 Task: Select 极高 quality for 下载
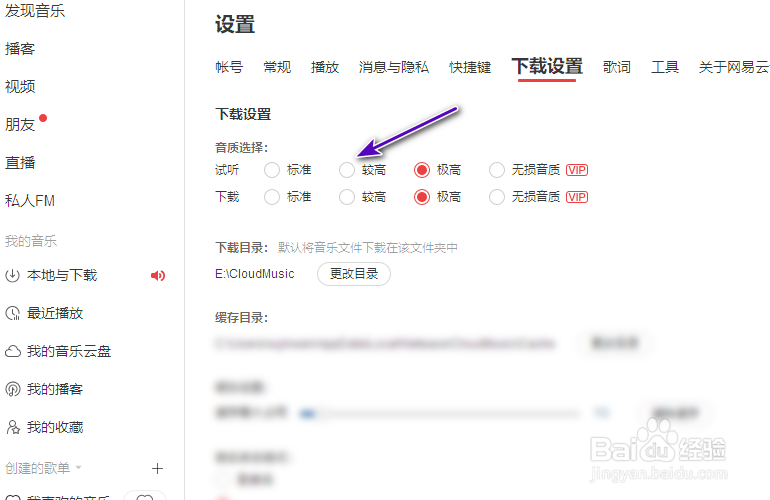coord(422,197)
